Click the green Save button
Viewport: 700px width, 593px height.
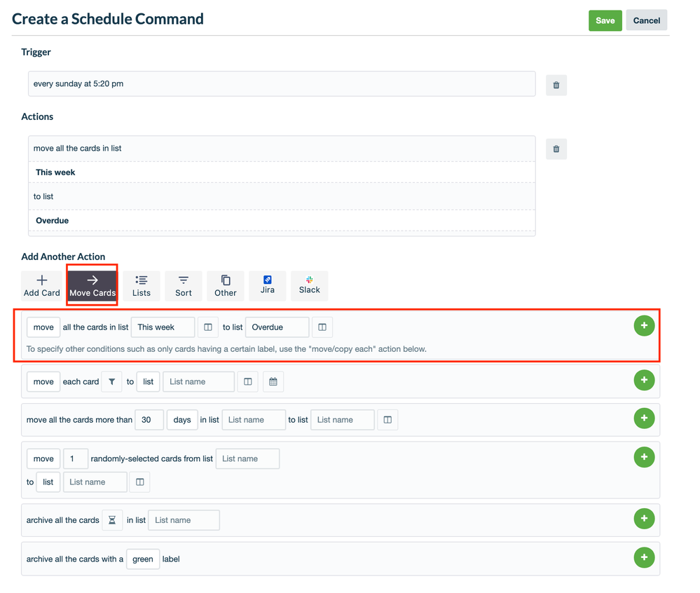click(605, 20)
